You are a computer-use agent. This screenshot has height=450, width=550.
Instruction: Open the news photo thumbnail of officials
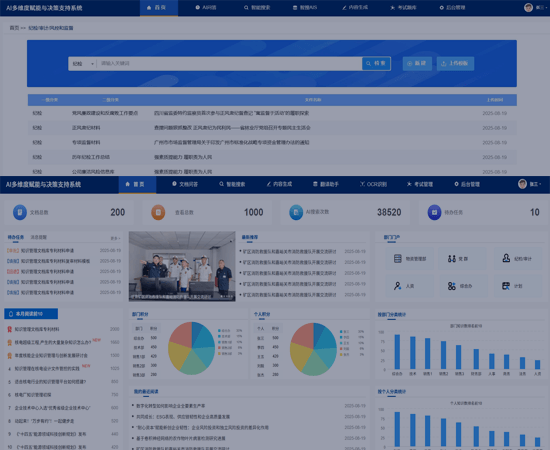tap(182, 266)
